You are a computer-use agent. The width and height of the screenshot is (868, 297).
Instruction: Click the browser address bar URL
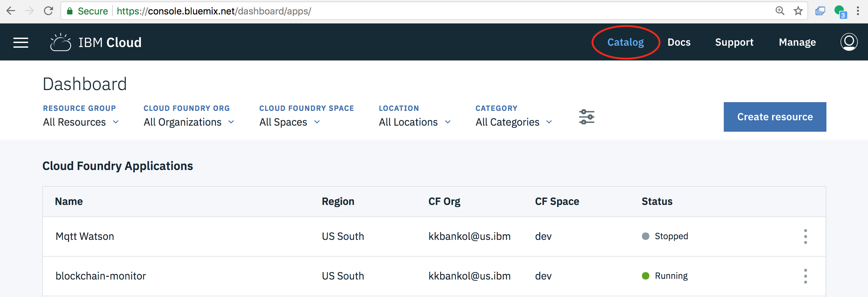[x=214, y=11]
